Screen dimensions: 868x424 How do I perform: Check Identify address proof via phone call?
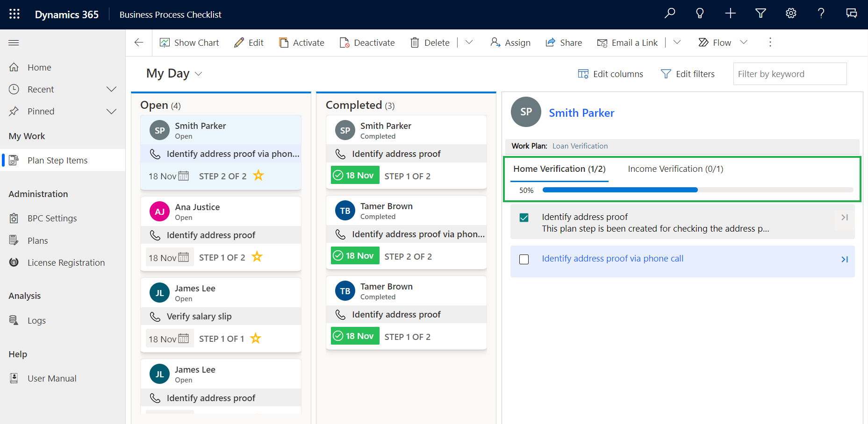click(524, 259)
